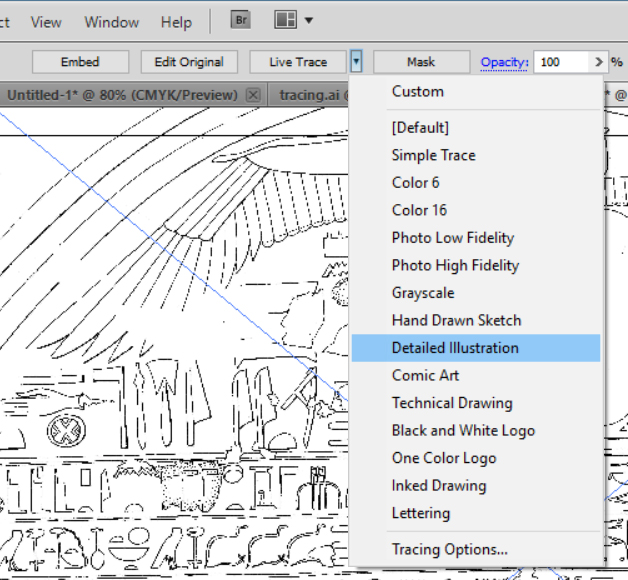This screenshot has width=628, height=580.
Task: Open the Help menu
Action: (176, 22)
